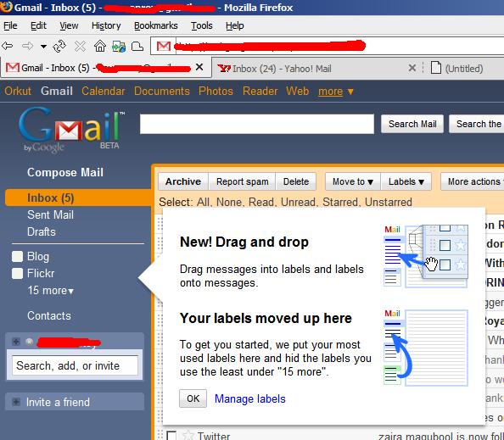Select All messages link

pyautogui.click(x=203, y=202)
